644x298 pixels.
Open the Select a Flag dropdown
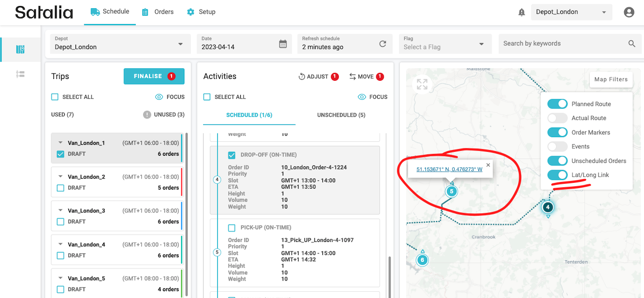click(444, 44)
